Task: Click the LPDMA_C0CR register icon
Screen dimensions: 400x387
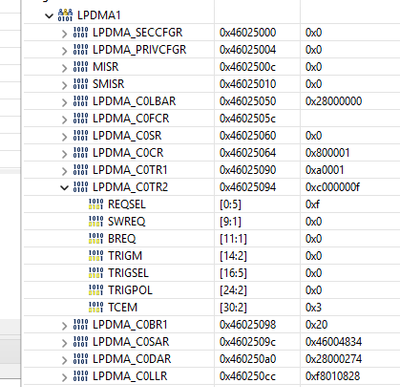Action: click(80, 153)
